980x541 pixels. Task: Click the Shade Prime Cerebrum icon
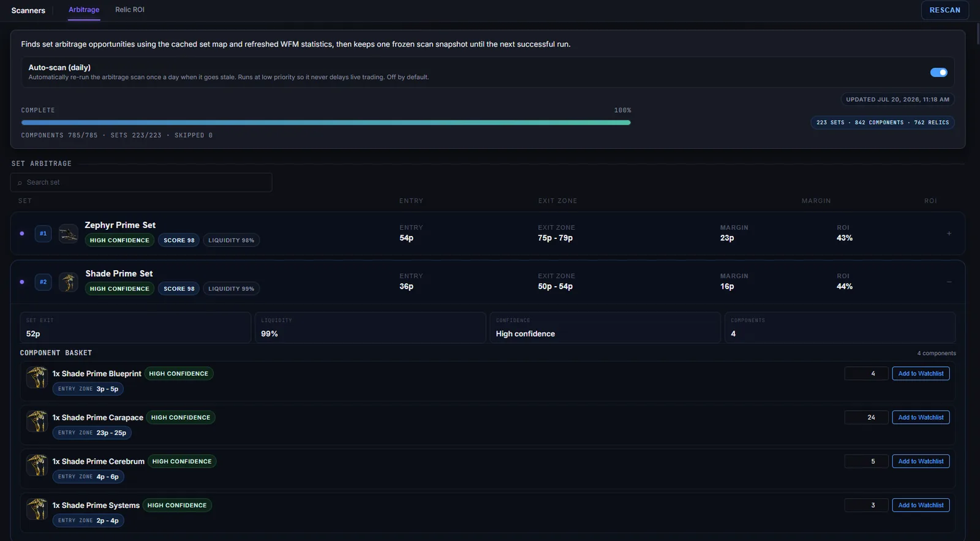[37, 465]
